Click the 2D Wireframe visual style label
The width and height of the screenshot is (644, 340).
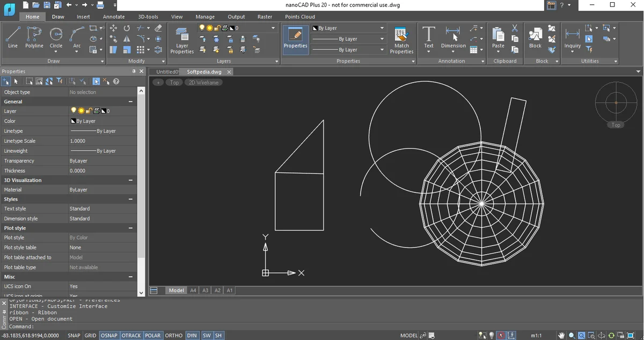click(x=203, y=83)
